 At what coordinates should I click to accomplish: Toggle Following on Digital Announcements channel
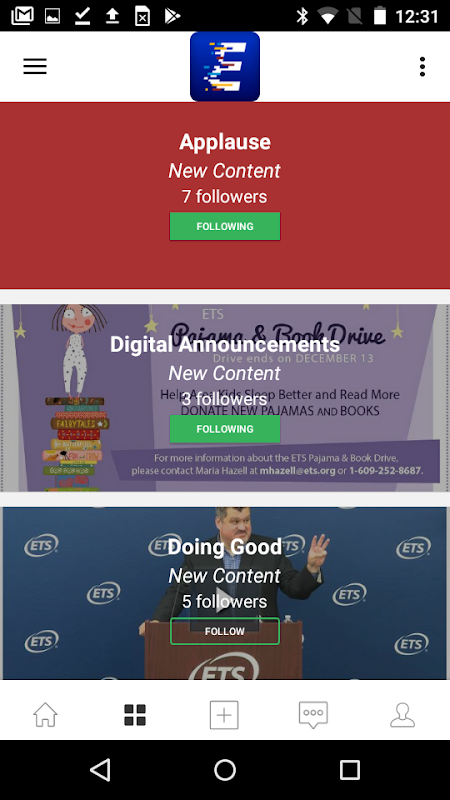tap(225, 429)
